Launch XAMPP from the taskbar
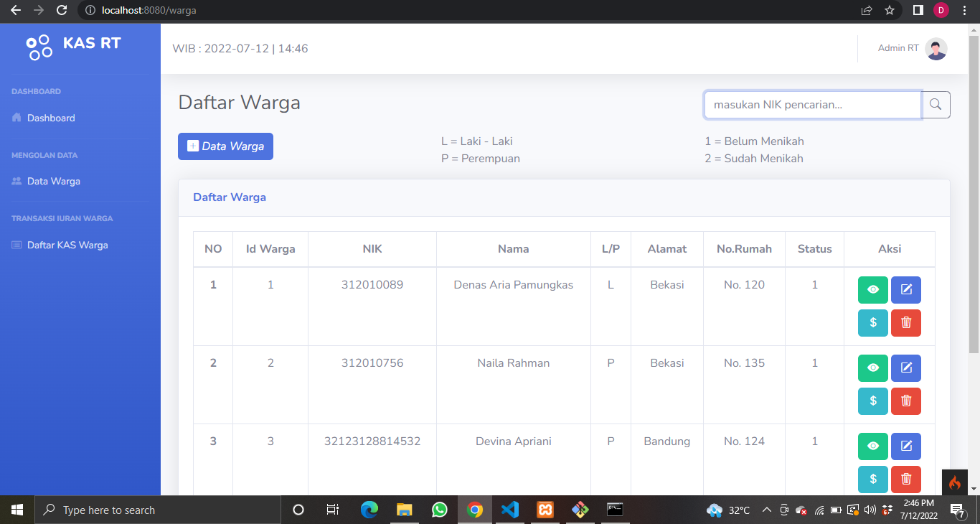The height and width of the screenshot is (524, 980). [545, 510]
